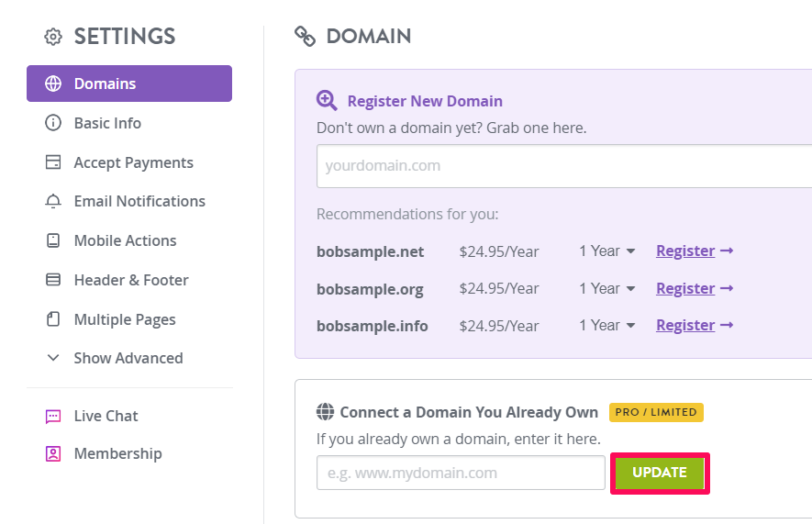Click the magnifier icon for Register New Domain
The image size is (812, 524).
tap(327, 100)
